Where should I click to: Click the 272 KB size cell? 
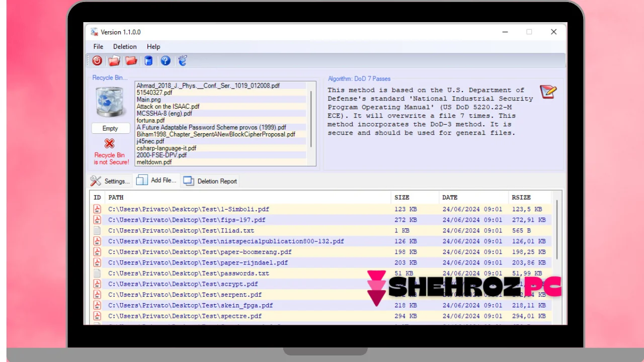point(406,220)
